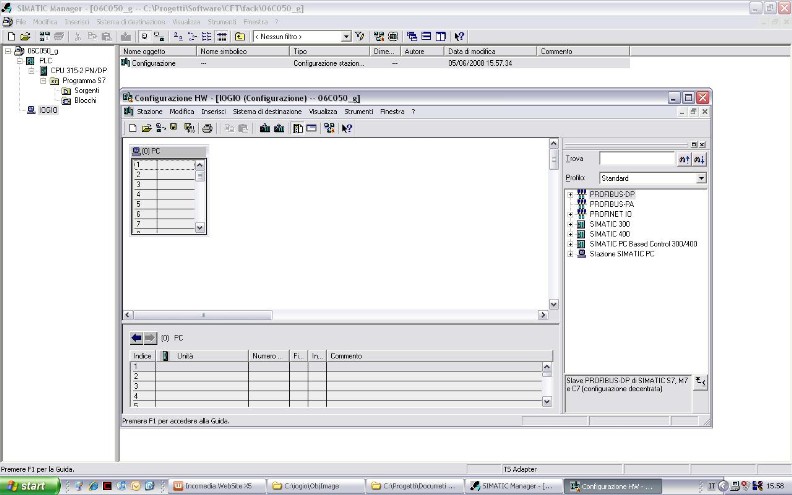Screen dimensions: 792x495
Task: Toggle Online view icon in SIMATIC Manager
Action: tap(159, 36)
